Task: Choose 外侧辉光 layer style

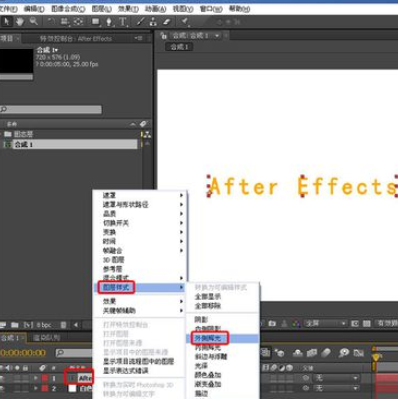Action: coord(223,339)
